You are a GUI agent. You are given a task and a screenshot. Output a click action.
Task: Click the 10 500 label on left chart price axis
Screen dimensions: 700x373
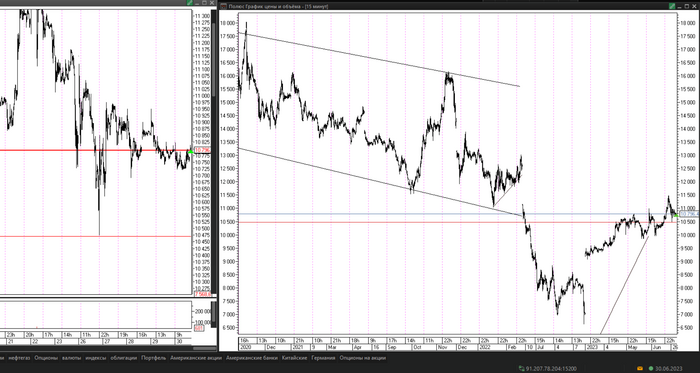[x=203, y=229]
